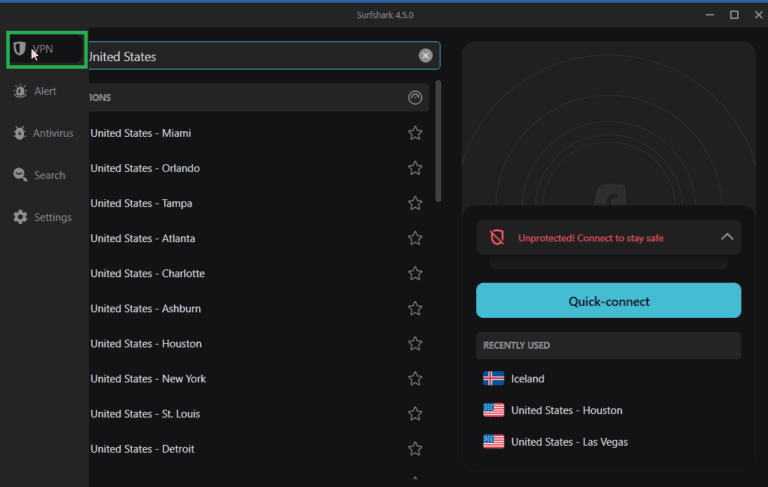Select United States - Charlotte location

147,273
